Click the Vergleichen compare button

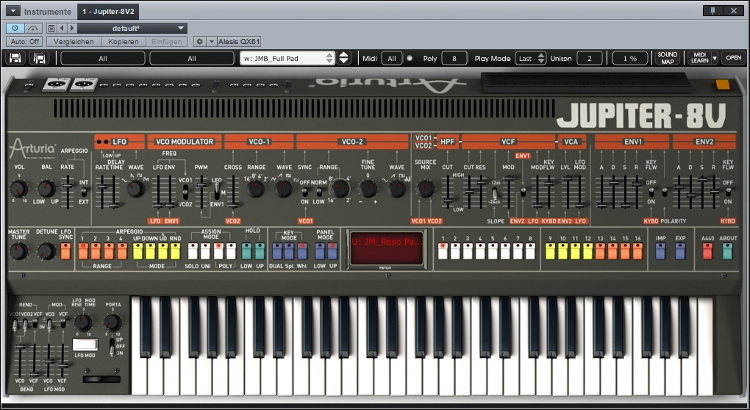click(x=74, y=42)
